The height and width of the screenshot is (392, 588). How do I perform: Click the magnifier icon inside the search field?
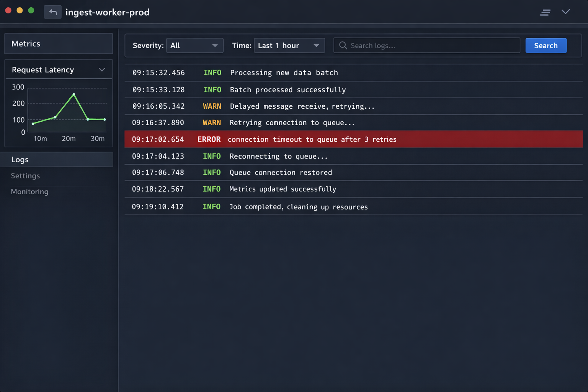(x=343, y=45)
